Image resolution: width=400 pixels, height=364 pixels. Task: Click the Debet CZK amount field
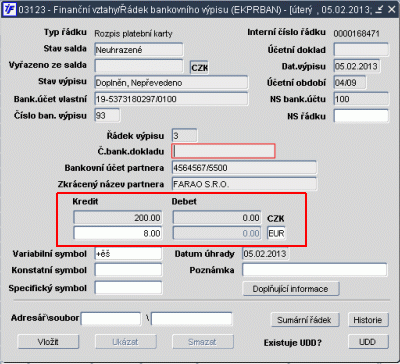tap(217, 218)
